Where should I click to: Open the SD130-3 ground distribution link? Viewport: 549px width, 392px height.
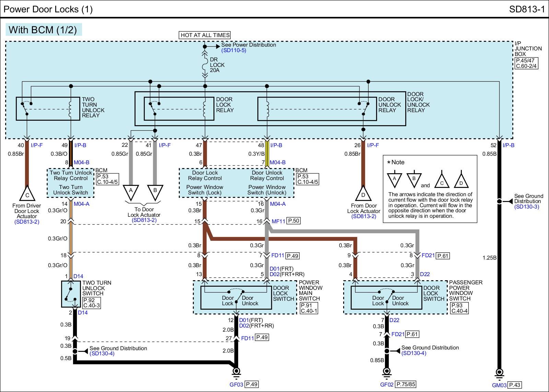526,207
